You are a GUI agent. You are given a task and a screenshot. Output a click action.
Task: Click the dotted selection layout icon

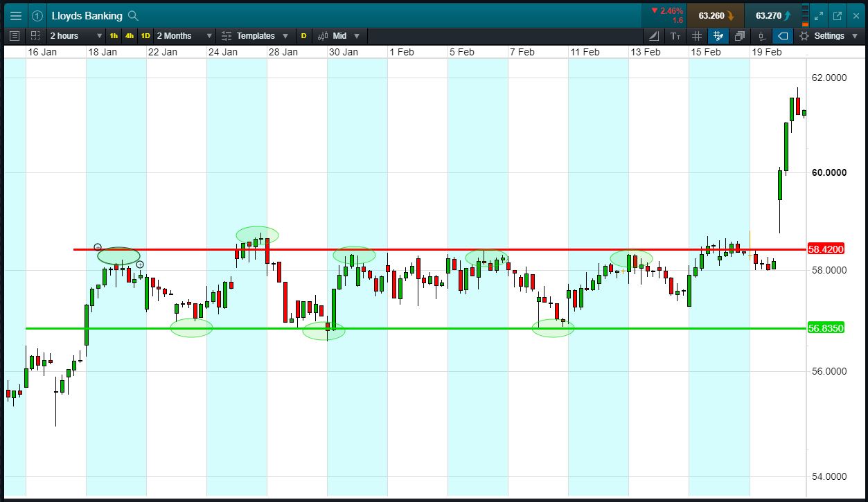(35, 35)
